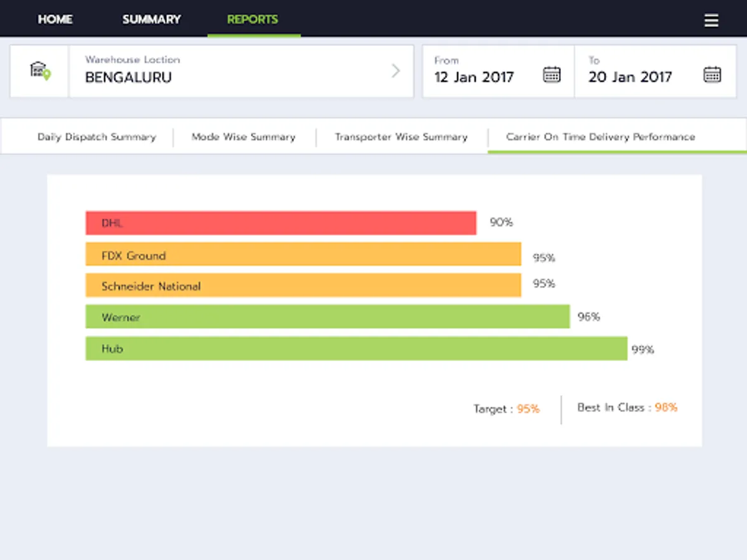Click the Warehouse Loction label
Screen dimensions: 747x560
point(133,60)
